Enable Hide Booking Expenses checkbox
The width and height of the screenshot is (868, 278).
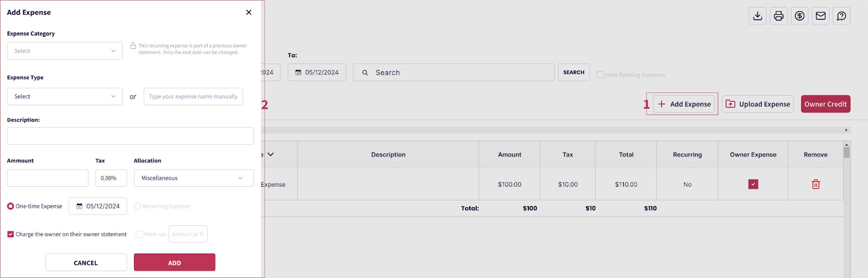point(601,75)
